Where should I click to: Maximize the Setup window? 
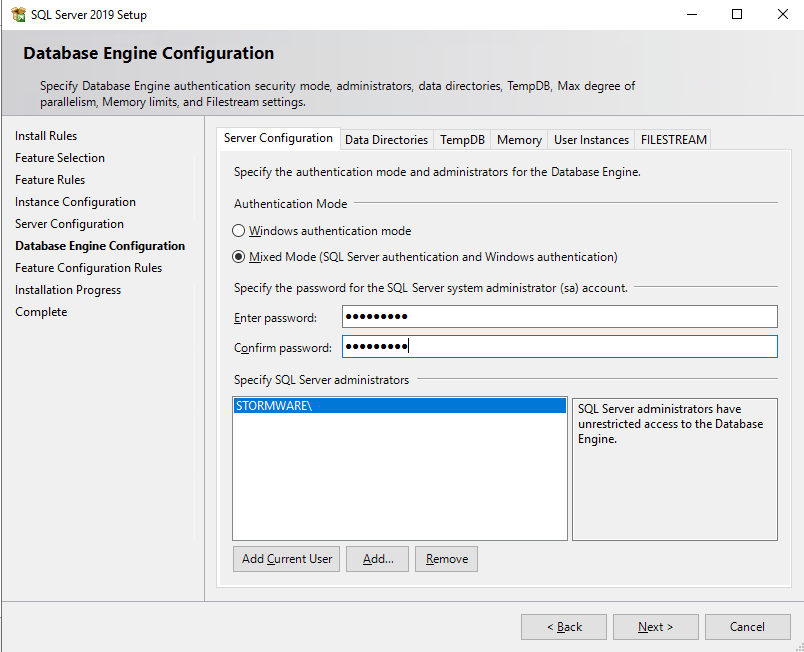pyautogui.click(x=737, y=14)
